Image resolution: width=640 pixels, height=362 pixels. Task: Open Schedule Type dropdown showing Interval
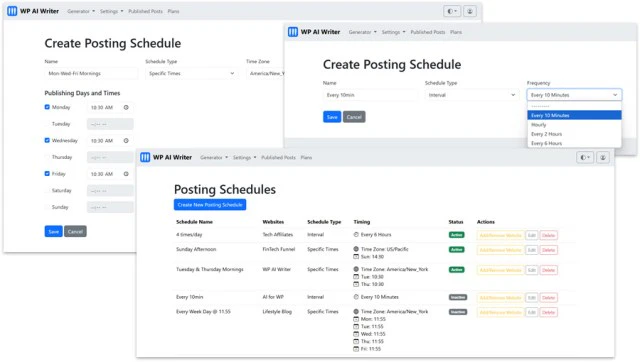472,95
